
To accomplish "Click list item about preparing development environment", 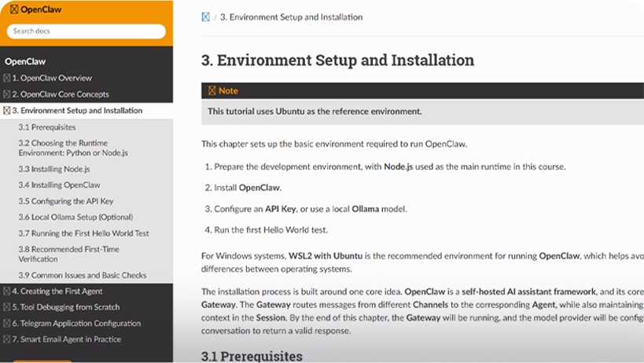I will [x=390, y=167].
